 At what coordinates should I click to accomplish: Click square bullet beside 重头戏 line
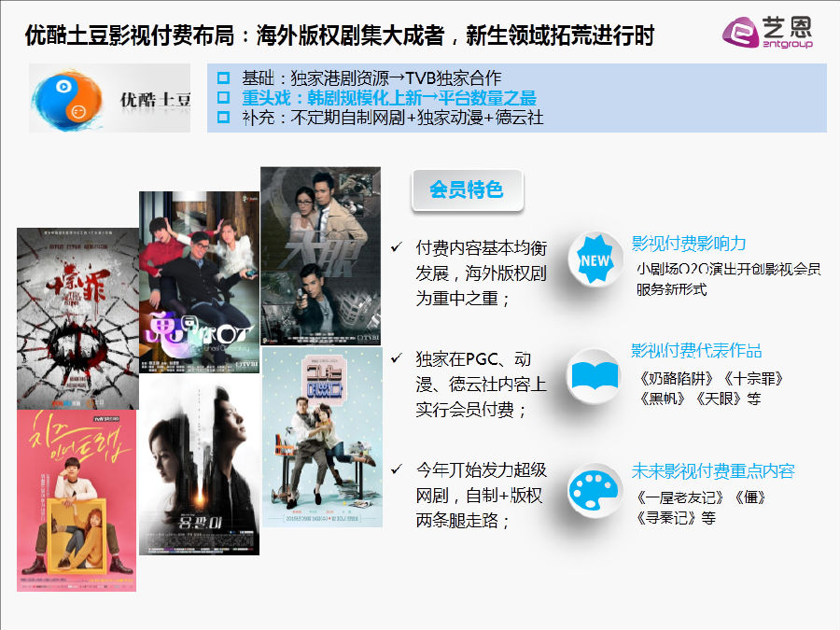tap(223, 97)
